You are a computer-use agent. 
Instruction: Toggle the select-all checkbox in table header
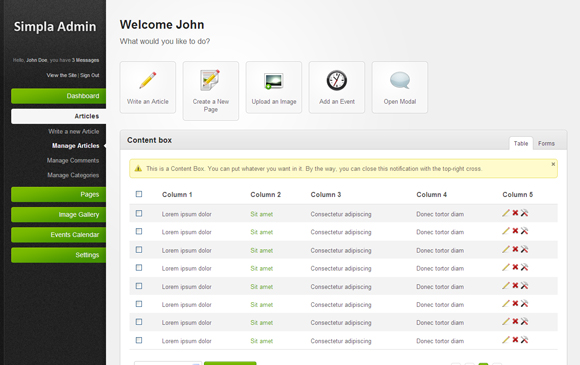pos(139,194)
